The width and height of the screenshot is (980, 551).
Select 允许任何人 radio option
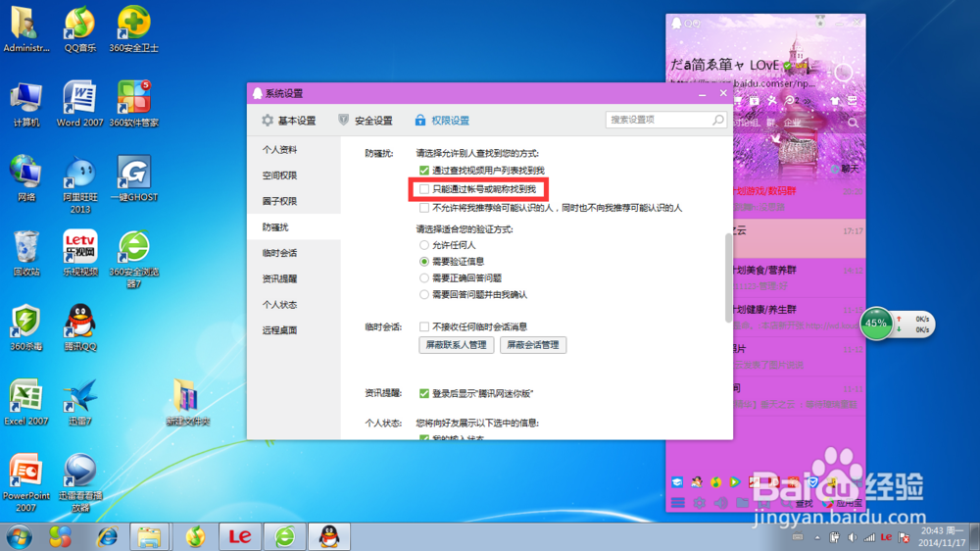[x=424, y=245]
